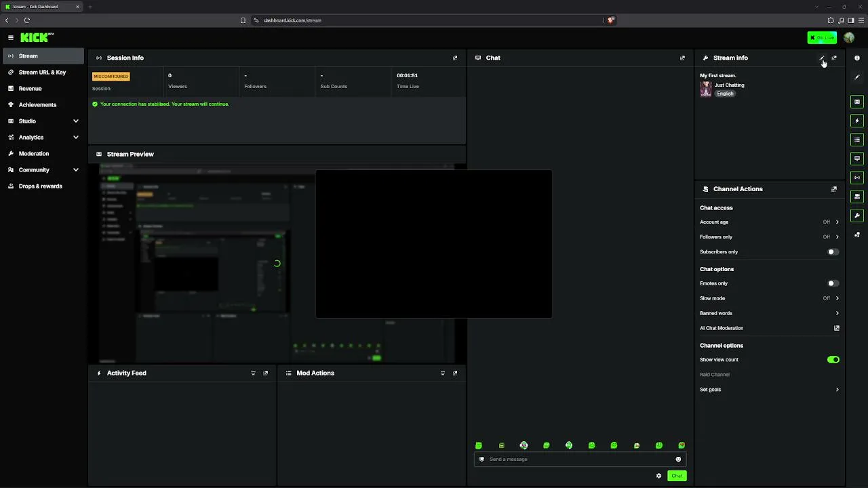Pop out the Mod Actions panel

[x=455, y=373]
